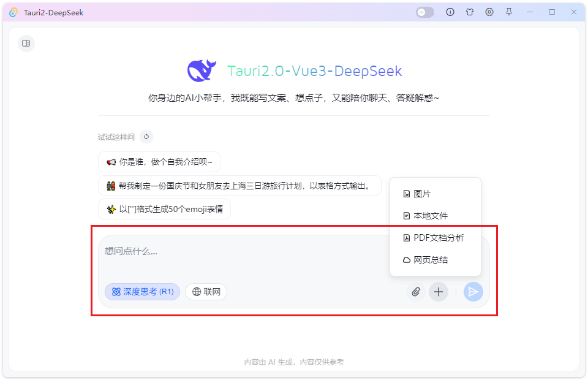Click the 'Tauri2-DeepSeek' window title
The width and height of the screenshot is (588, 380).
point(54,12)
